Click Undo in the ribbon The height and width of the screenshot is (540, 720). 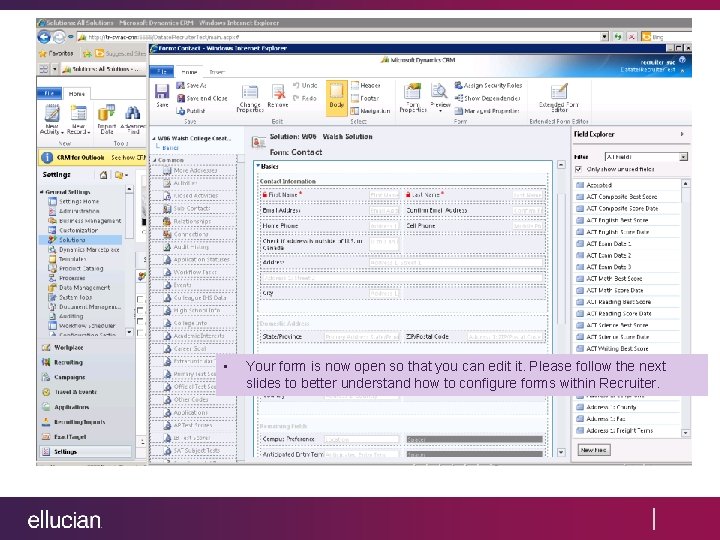305,85
